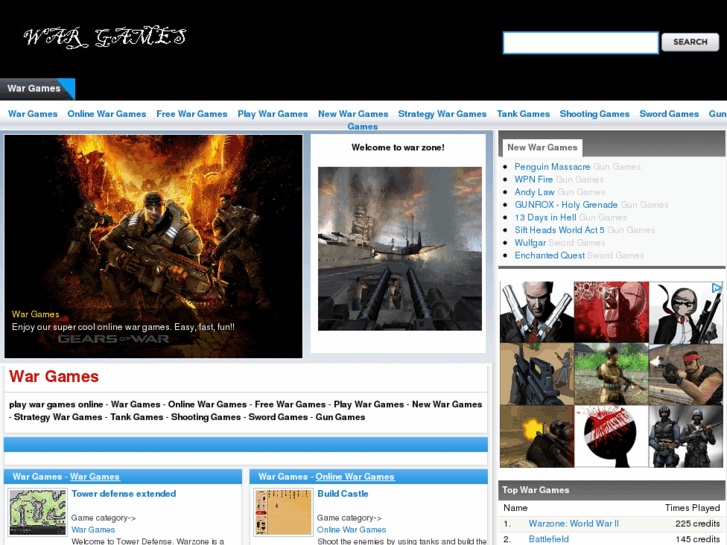The image size is (727, 545).
Task: Select the War Games header tab
Action: 37,89
